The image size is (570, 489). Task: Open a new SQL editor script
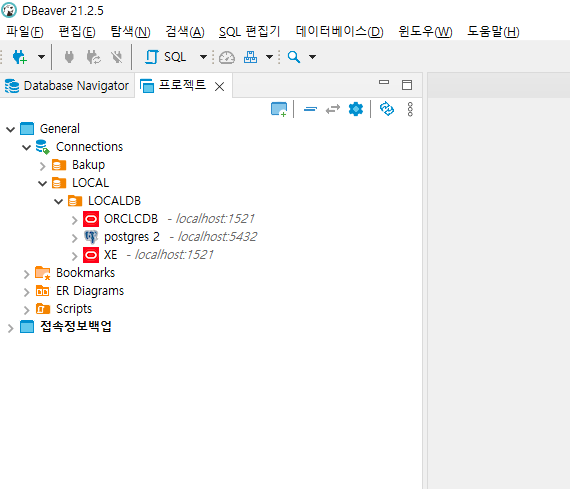pos(166,57)
